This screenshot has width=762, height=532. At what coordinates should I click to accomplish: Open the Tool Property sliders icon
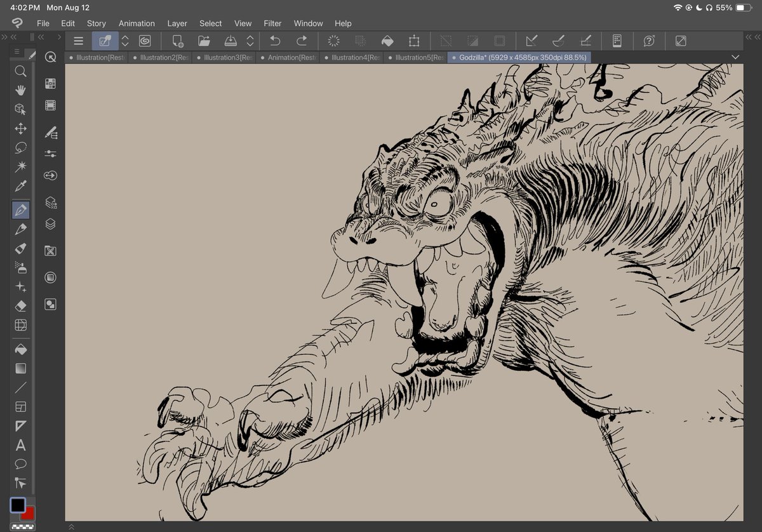click(x=51, y=154)
